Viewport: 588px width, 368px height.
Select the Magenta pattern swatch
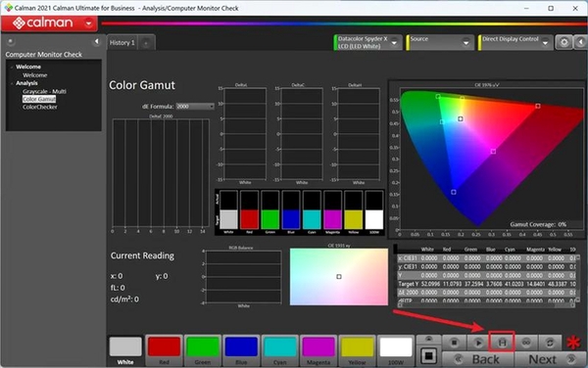pos(318,350)
